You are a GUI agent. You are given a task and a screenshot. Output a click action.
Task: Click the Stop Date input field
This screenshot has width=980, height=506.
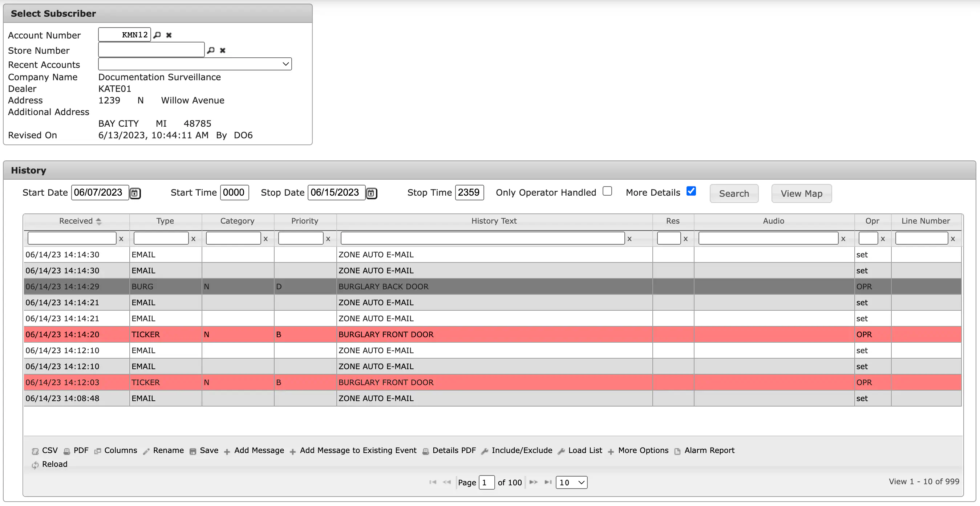pyautogui.click(x=336, y=192)
